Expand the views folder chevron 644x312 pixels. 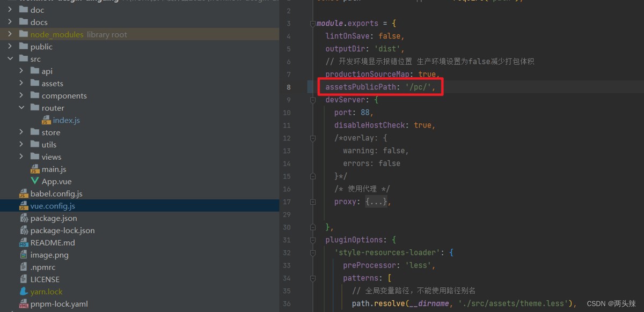21,157
